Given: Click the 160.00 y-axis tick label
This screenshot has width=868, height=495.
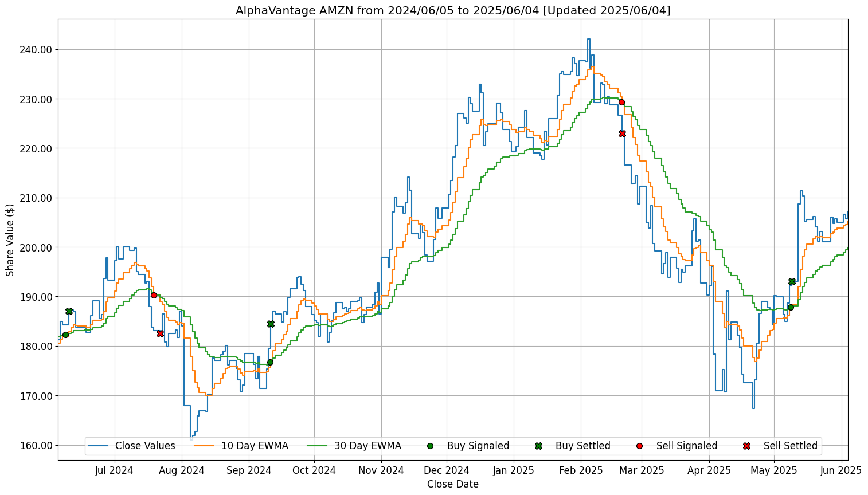Looking at the screenshot, I should (x=36, y=446).
